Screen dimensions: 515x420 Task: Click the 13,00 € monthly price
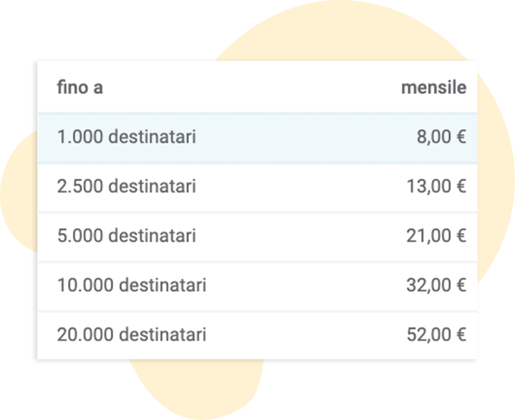click(x=436, y=186)
